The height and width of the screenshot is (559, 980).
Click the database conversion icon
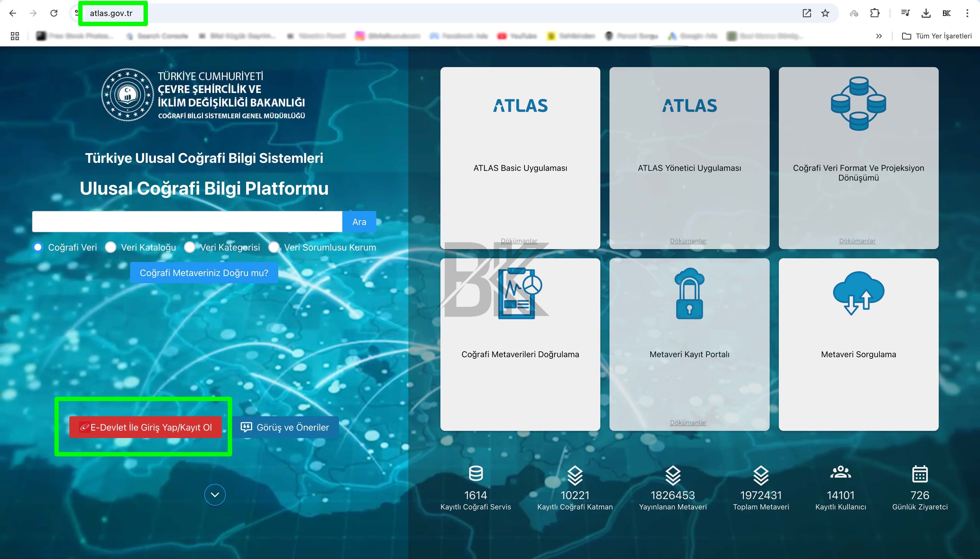(859, 104)
